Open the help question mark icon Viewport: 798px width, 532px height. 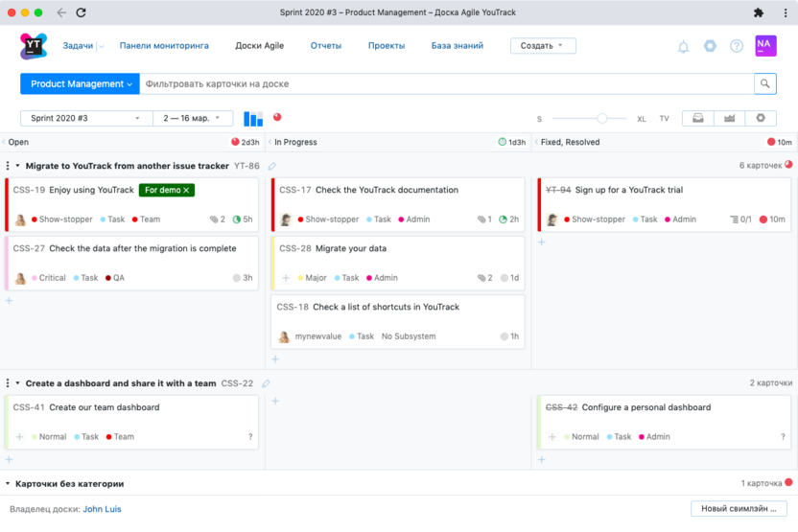coord(737,46)
